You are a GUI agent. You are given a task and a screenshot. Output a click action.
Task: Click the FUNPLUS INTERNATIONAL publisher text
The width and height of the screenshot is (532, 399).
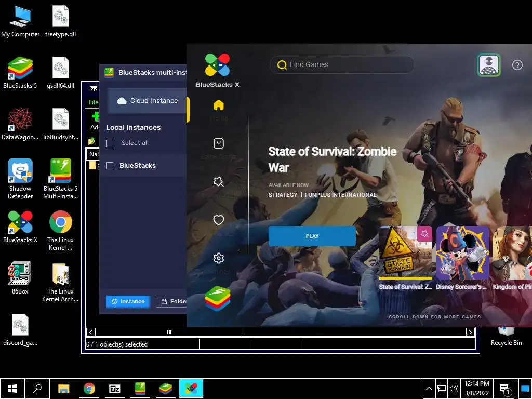coord(341,195)
